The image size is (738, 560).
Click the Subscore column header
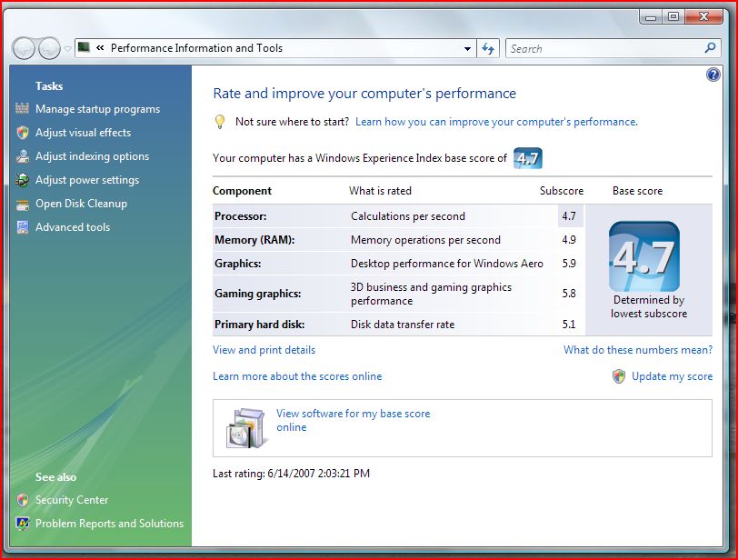(x=562, y=191)
